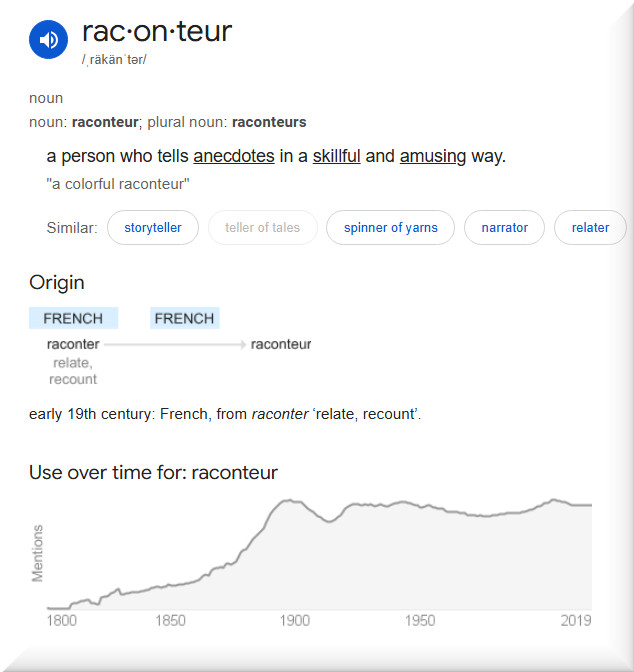Pick the 'narrator' synonym chip

504,228
